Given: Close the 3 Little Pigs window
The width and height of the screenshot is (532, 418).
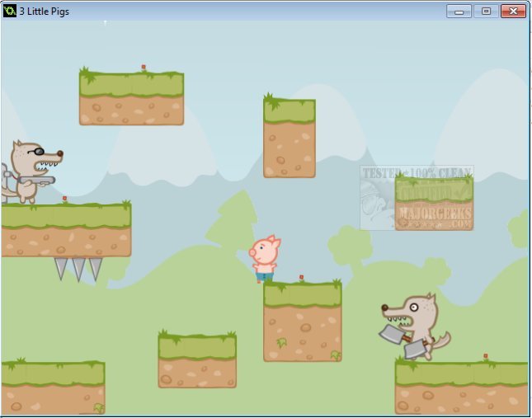Looking at the screenshot, I should pos(513,12).
